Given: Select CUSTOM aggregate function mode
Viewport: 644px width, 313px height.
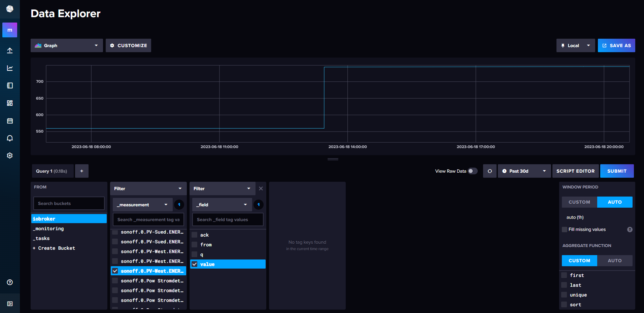Looking at the screenshot, I should [x=579, y=260].
